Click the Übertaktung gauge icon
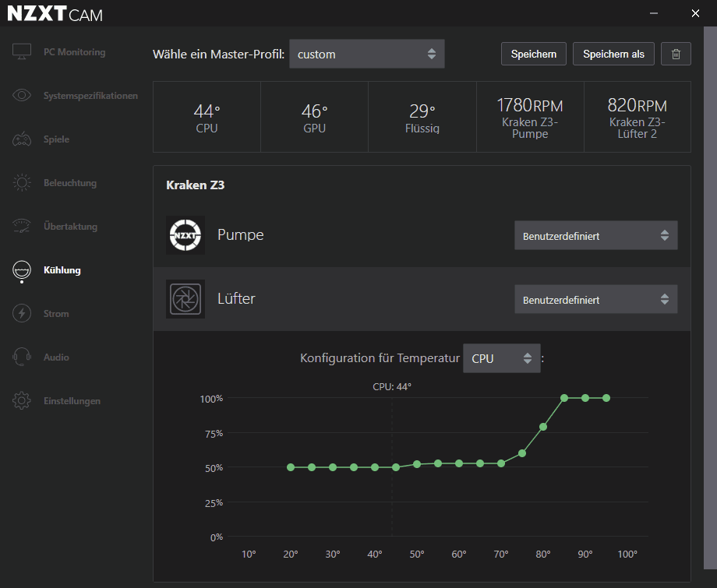The width and height of the screenshot is (717, 588). tap(22, 226)
